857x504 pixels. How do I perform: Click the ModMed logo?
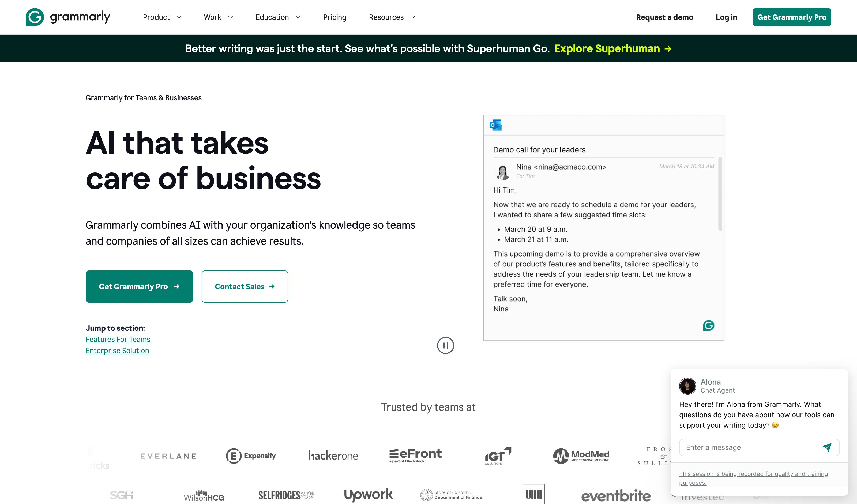581,456
